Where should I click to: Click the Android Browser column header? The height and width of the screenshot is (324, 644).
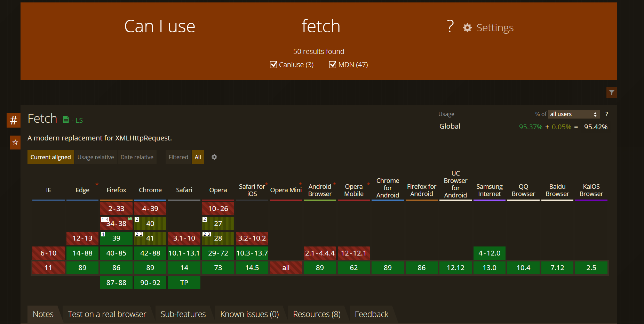[320, 190]
